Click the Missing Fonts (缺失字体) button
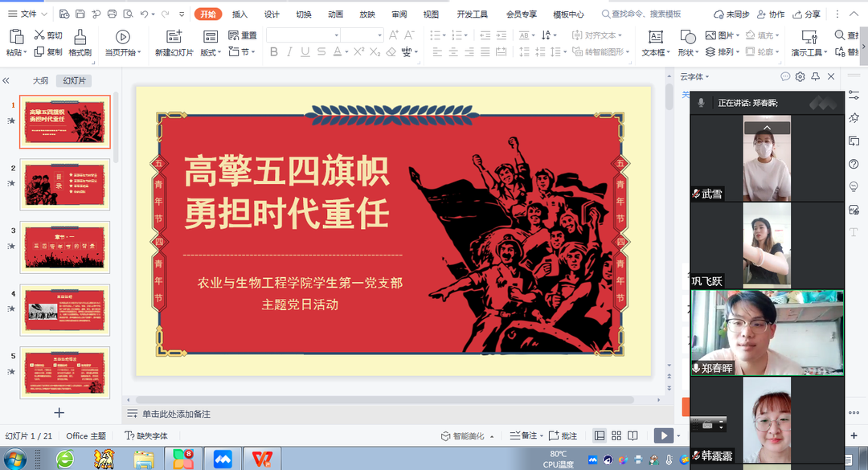Image resolution: width=868 pixels, height=470 pixels. pos(146,436)
